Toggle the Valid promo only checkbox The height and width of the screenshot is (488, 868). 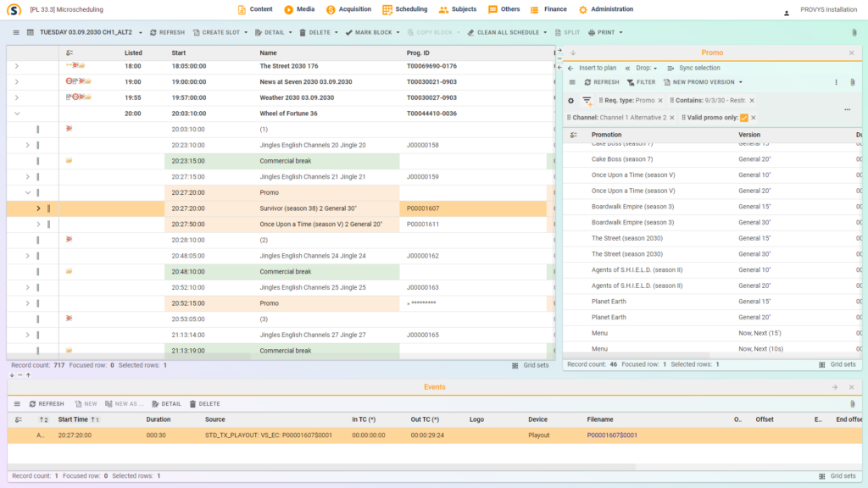pyautogui.click(x=744, y=118)
